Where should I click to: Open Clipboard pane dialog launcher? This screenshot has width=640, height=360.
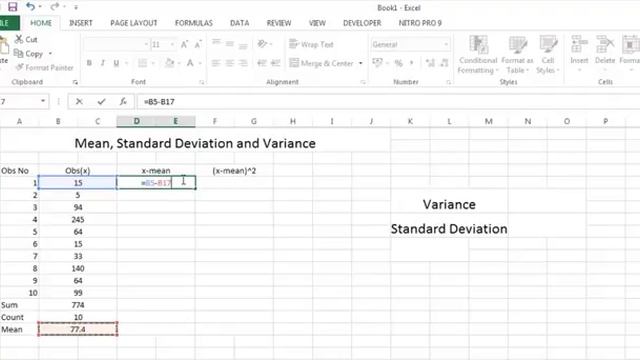tap(75, 82)
